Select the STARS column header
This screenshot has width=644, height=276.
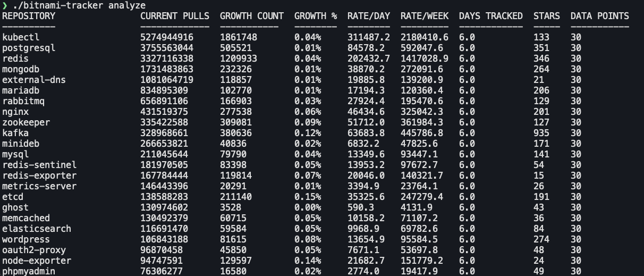pyautogui.click(x=547, y=16)
